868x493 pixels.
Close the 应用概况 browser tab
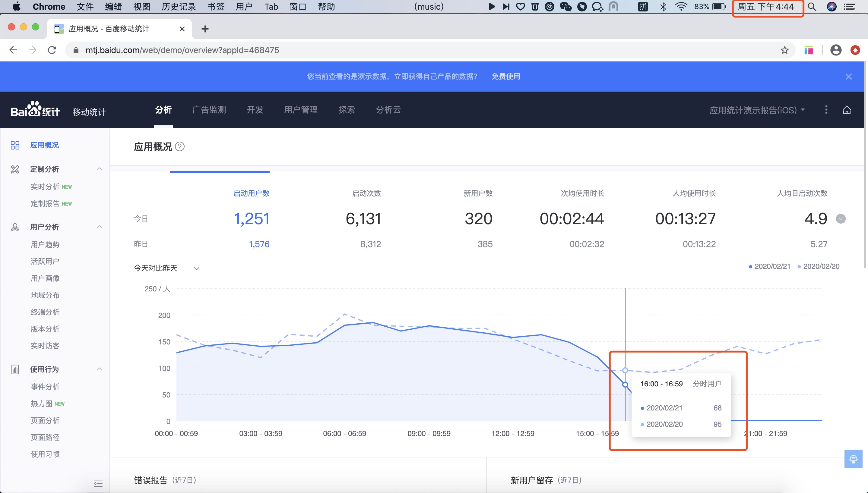coord(182,29)
